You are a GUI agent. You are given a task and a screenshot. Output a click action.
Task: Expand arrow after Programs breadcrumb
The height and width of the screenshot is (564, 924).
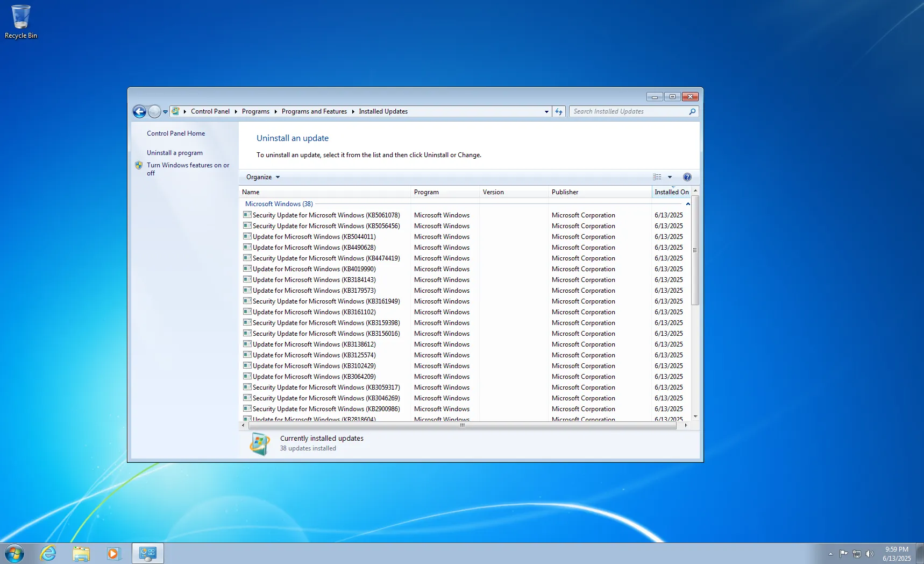(275, 111)
